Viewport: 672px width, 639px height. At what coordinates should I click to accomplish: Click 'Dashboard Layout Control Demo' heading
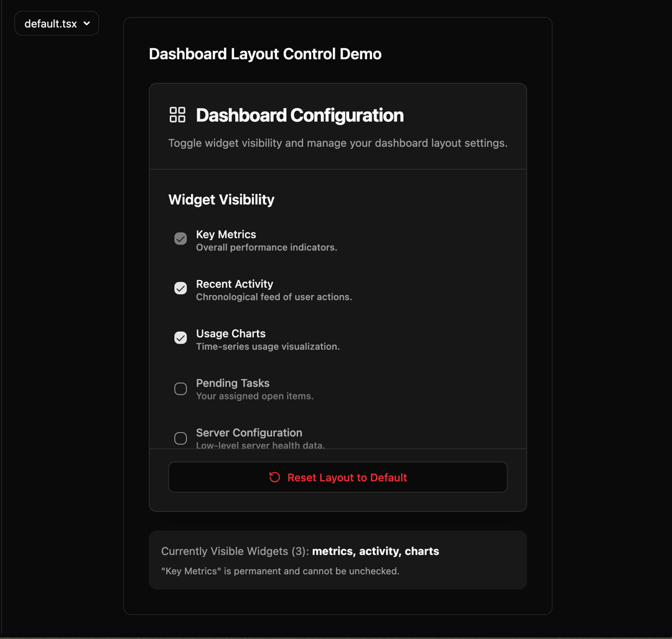pyautogui.click(x=265, y=54)
